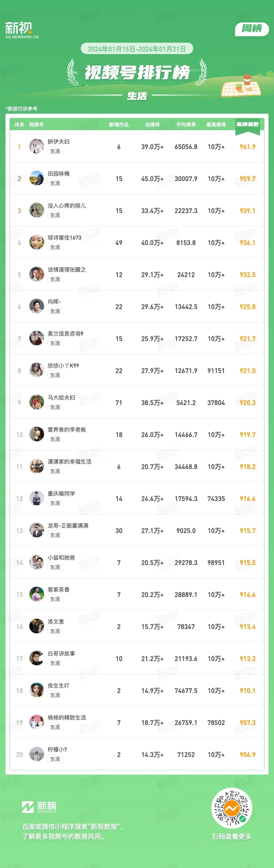Open 马大哈夫妇 avatar thumbnail

pos(36,402)
